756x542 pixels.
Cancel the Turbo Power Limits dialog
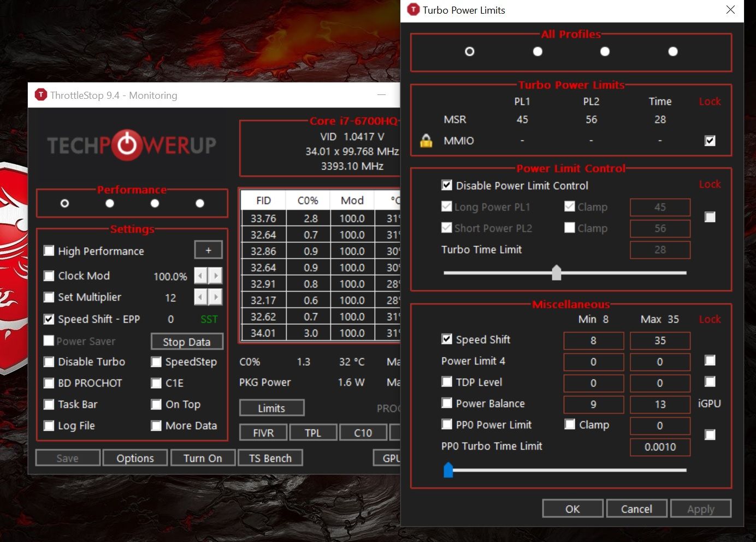pos(636,509)
